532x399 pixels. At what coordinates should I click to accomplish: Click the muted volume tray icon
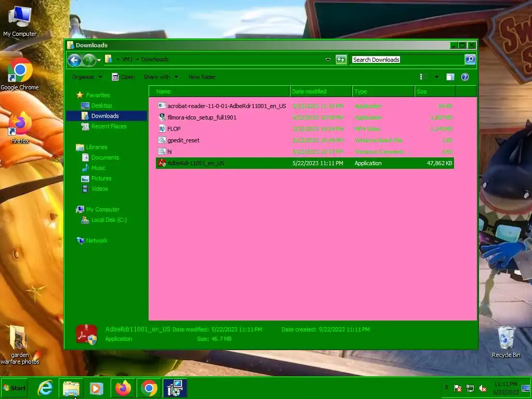click(483, 388)
